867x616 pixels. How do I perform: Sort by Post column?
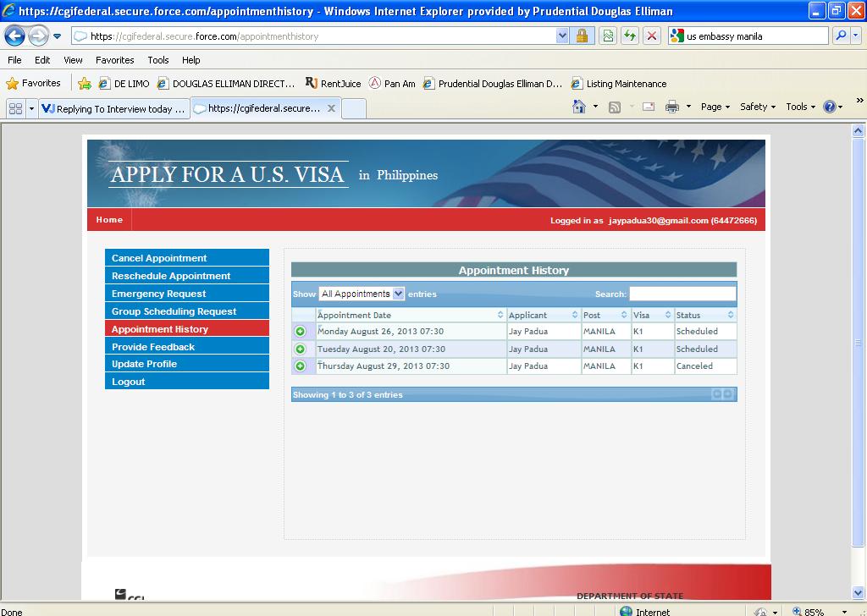point(605,315)
